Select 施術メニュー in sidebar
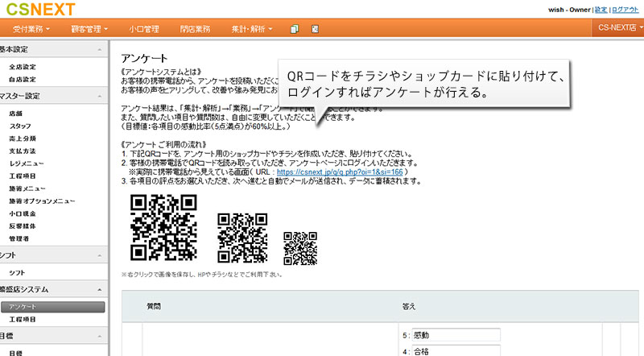Screen dimensions: 644x356 [27, 188]
